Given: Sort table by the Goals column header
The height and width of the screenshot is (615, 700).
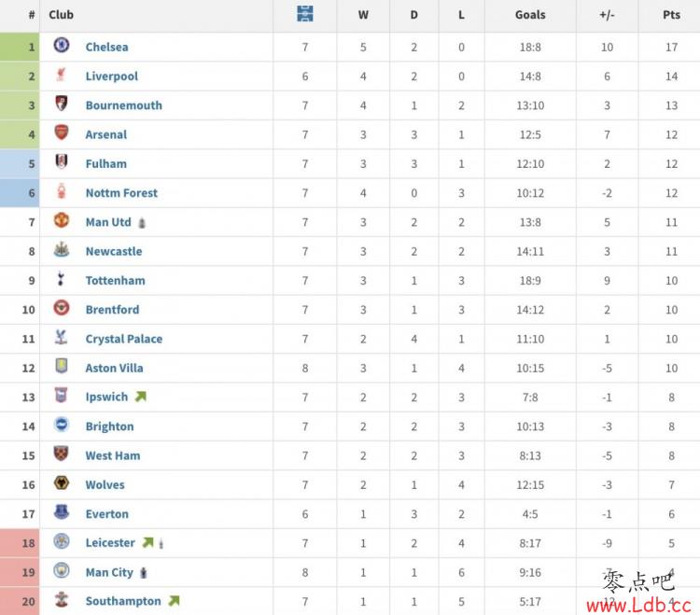Looking at the screenshot, I should pos(530,15).
